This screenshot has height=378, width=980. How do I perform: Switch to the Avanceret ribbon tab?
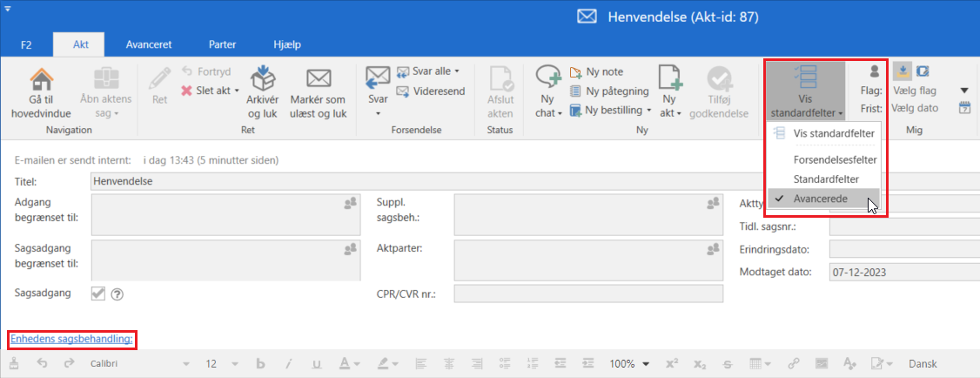148,44
